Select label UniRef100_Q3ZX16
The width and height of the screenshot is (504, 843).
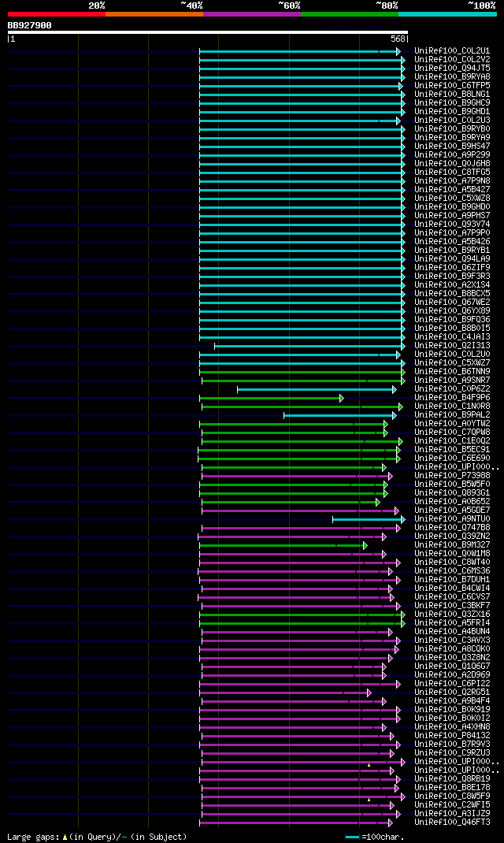tap(452, 615)
